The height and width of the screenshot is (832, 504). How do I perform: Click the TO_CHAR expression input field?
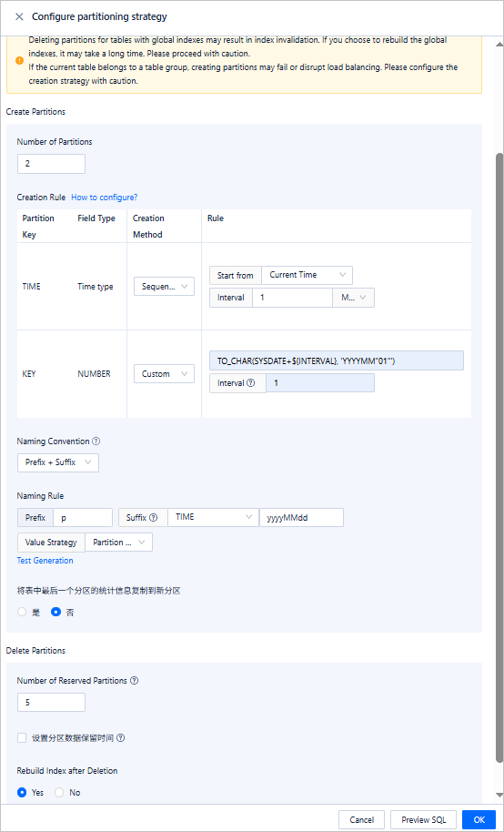pos(337,360)
